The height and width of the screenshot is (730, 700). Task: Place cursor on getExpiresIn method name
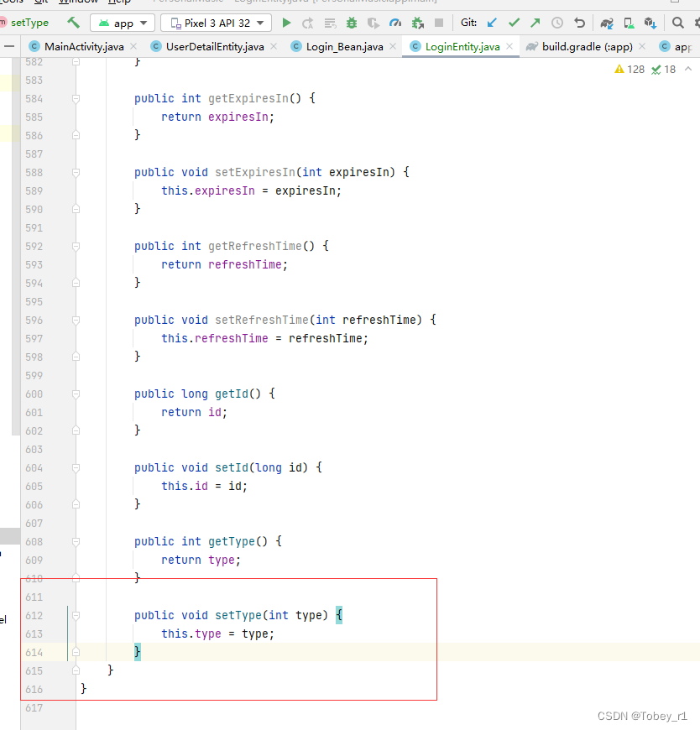coord(248,99)
